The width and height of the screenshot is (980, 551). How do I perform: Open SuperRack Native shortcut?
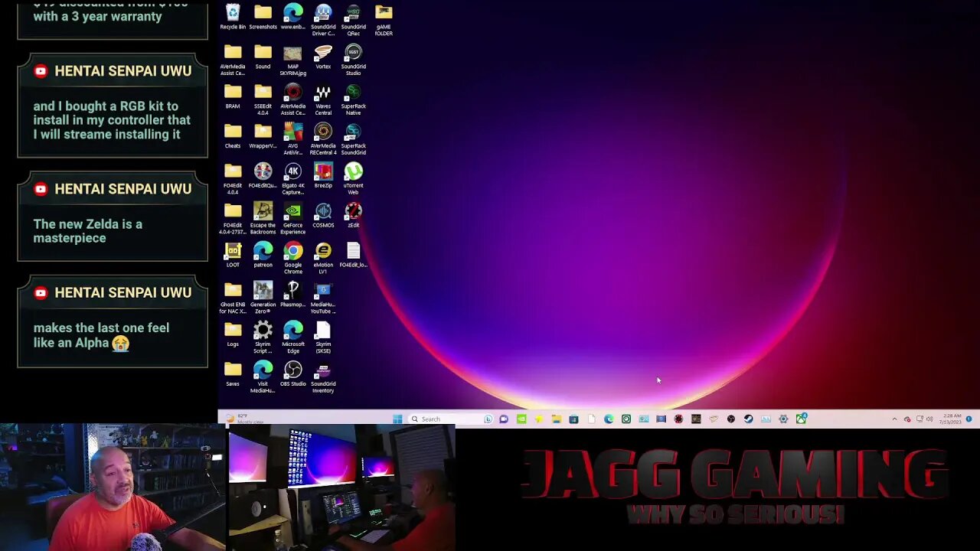click(x=353, y=99)
